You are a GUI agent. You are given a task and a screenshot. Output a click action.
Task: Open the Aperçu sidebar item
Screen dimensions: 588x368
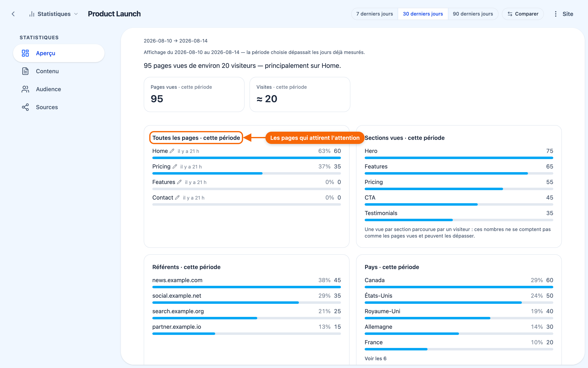pyautogui.click(x=59, y=53)
